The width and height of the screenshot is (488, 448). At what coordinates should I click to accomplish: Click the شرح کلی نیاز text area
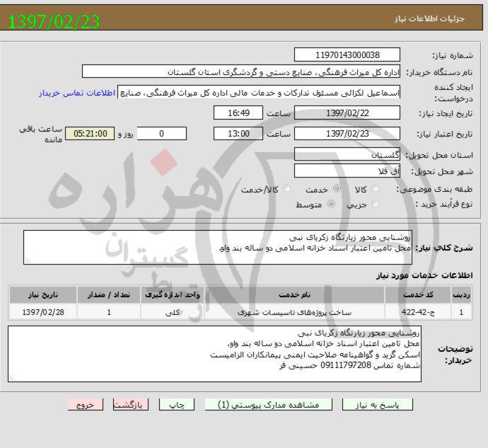[218, 248]
